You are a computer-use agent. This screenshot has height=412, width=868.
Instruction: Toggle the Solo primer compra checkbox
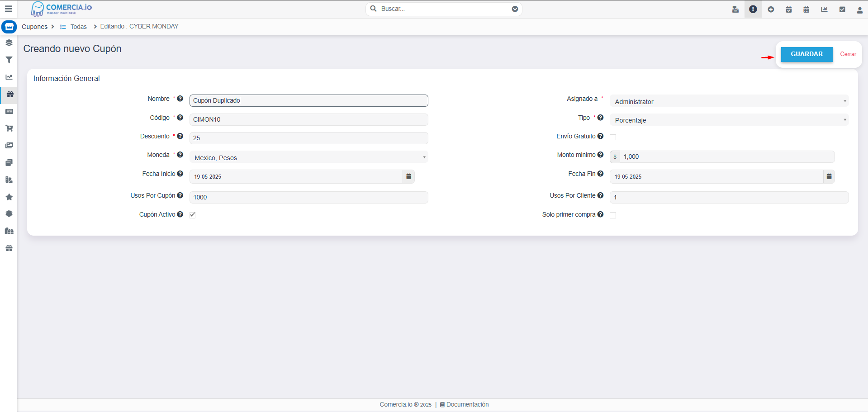[613, 215]
